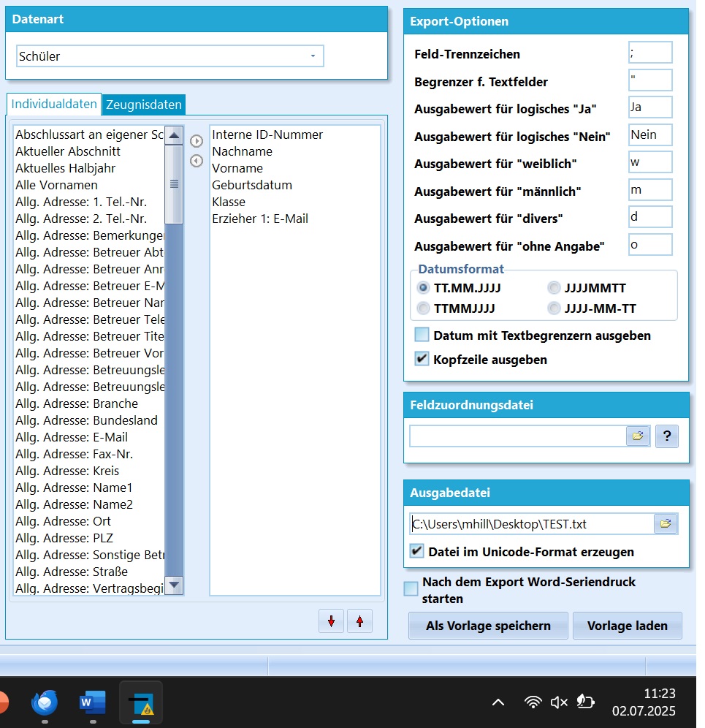This screenshot has width=705, height=728.
Task: Enable Datum mit Textbegrenzern ausgeben
Action: point(422,335)
